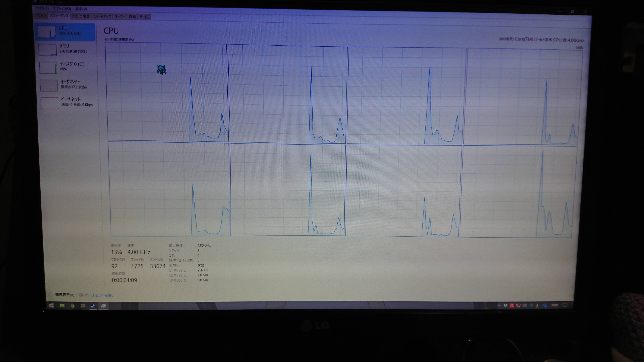This screenshot has width=644, height=362.
Task: Expand hidden system tray icons chevron
Action: (x=499, y=305)
